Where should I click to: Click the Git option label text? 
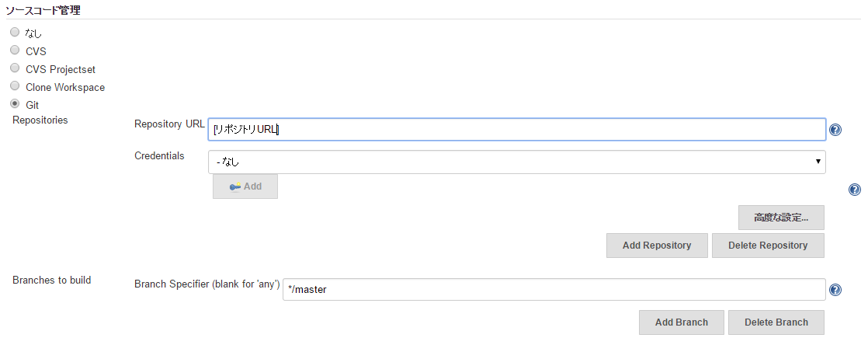(33, 105)
